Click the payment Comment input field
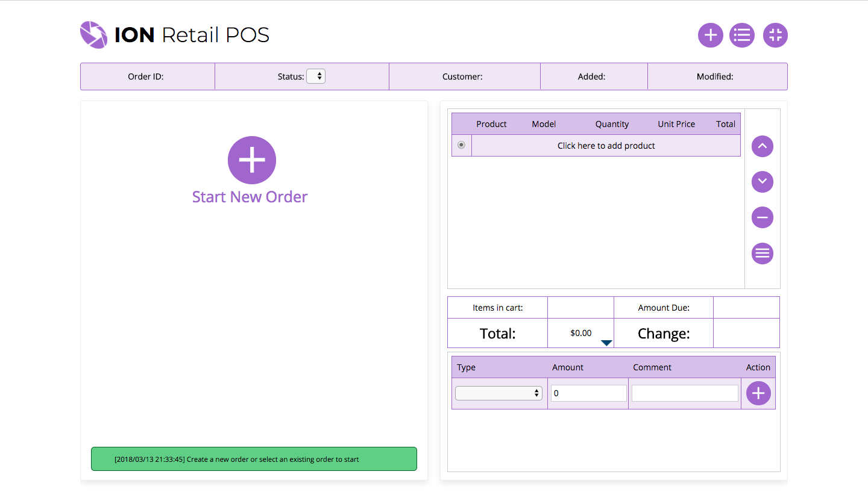 click(684, 393)
